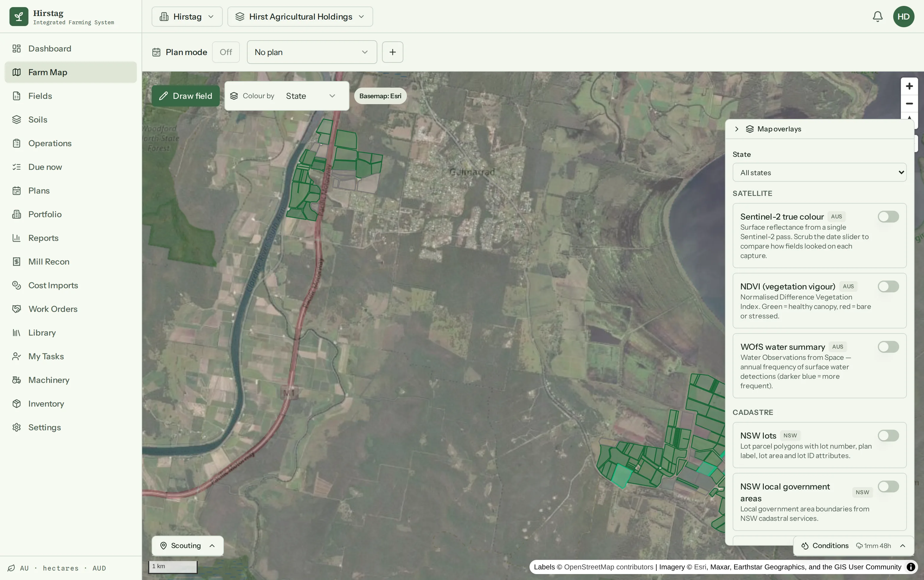Go to Dashboard page
Screen dimensions: 924x580
(70, 49)
